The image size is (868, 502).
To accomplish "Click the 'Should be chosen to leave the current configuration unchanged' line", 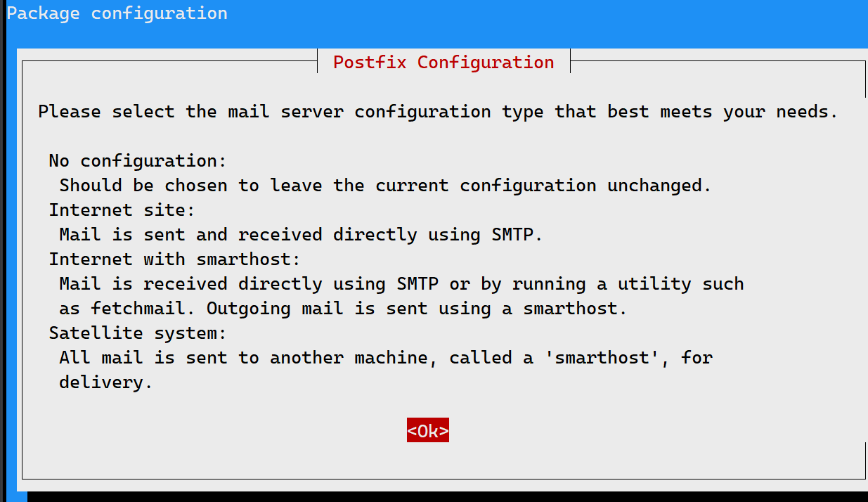I will [386, 185].
